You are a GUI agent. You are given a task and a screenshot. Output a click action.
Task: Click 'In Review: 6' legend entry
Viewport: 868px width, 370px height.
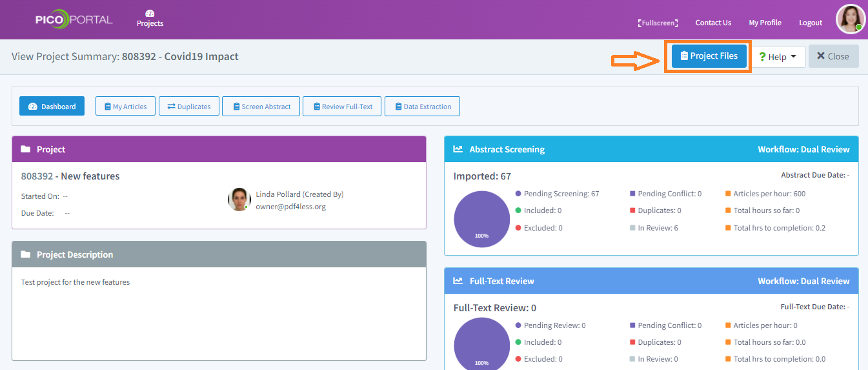pos(653,228)
